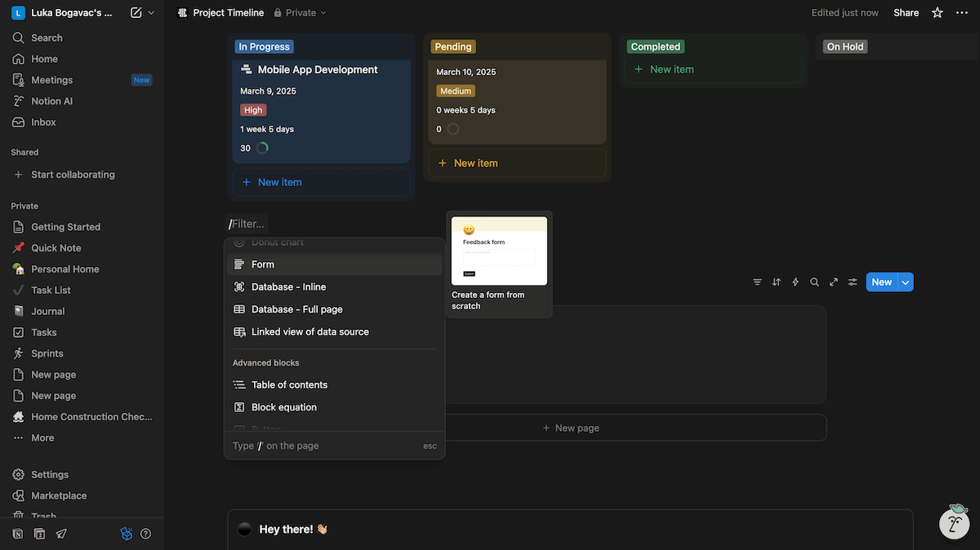Open database full screen with expand icon
Image resolution: width=980 pixels, height=550 pixels.
[834, 282]
